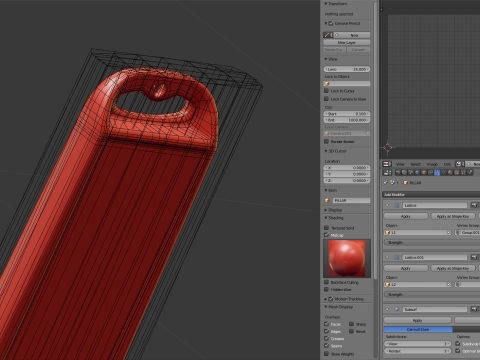480x360 pixels.
Task: Collapse the Shading panel
Action: coord(326,218)
